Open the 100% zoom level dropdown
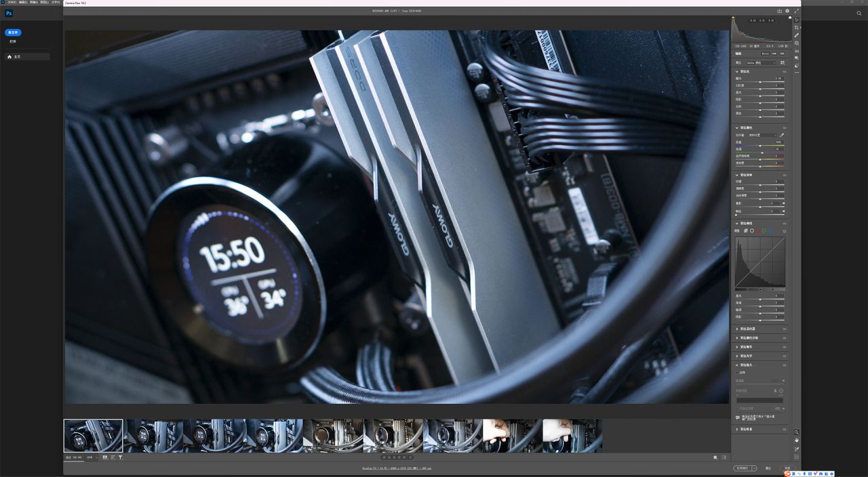 pyautogui.click(x=92, y=457)
